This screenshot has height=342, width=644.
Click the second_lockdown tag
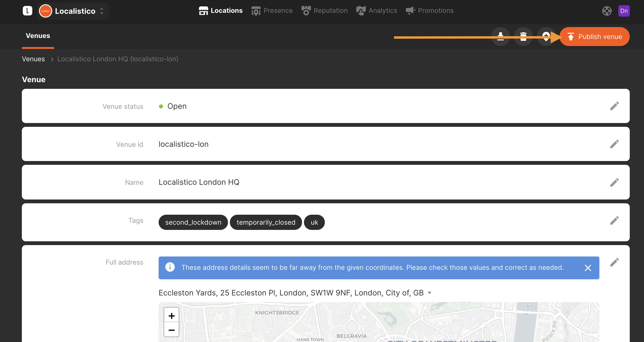coord(193,222)
